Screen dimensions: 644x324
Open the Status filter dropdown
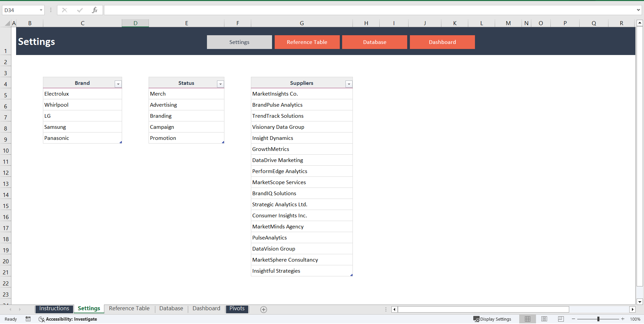(220, 84)
